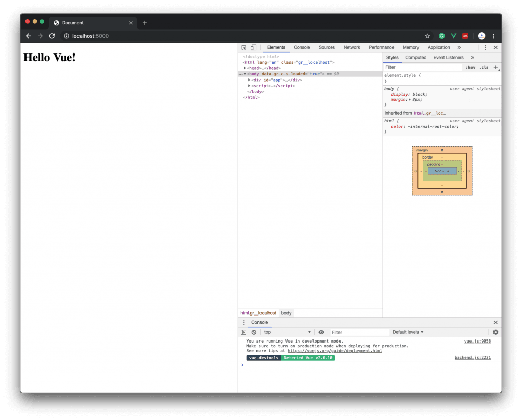Viewport: 522px width, 420px height.
Task: Expand the head element node
Action: coord(245,68)
